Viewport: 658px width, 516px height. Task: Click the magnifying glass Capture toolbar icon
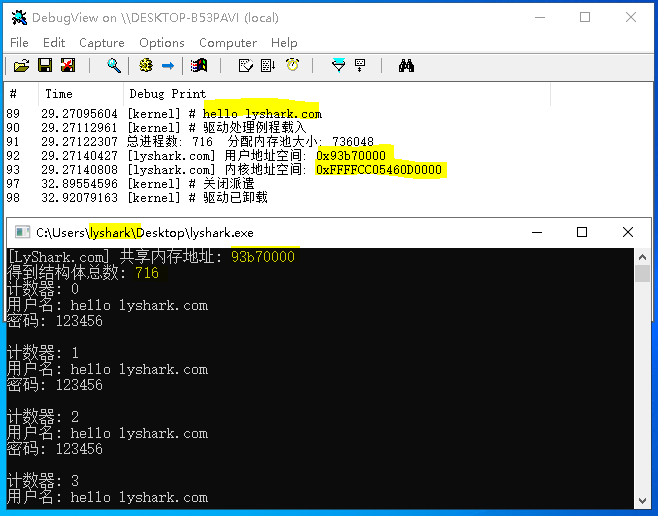[x=114, y=65]
